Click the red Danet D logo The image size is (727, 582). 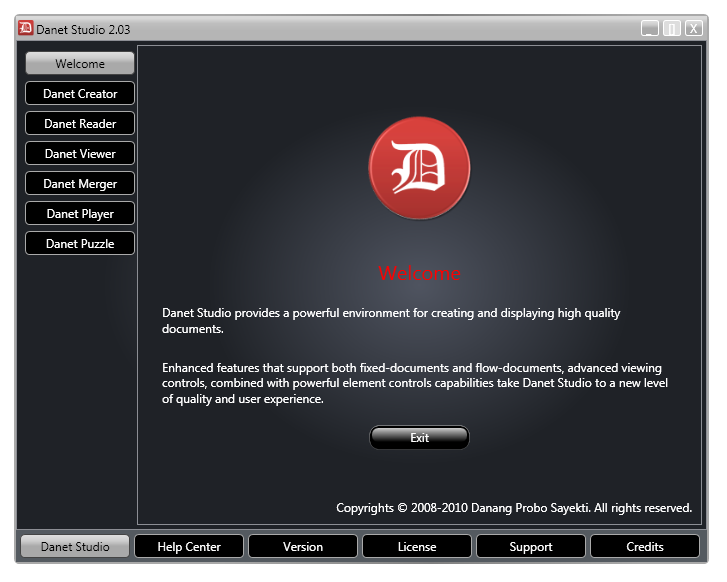point(419,168)
